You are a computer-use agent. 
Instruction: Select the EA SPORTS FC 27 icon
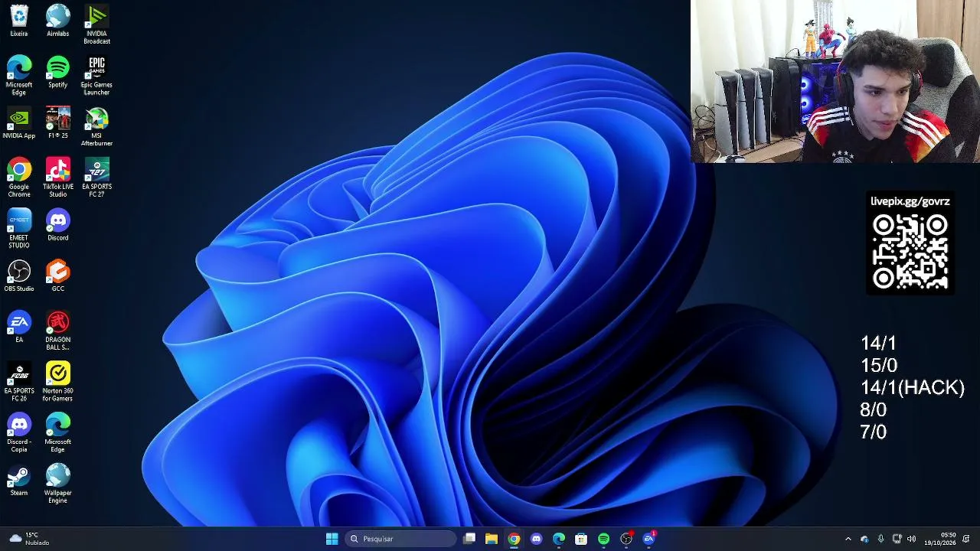click(96, 178)
